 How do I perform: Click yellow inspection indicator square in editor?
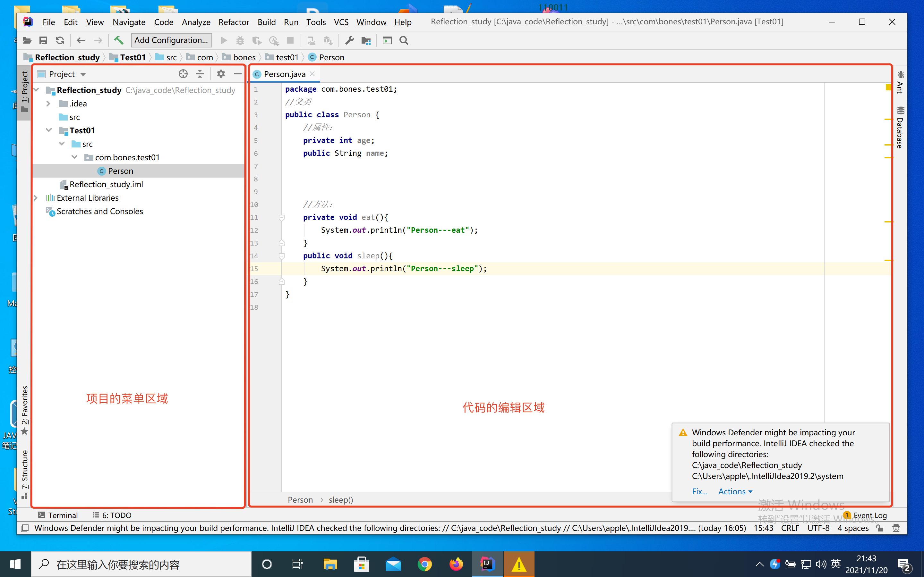tap(888, 88)
